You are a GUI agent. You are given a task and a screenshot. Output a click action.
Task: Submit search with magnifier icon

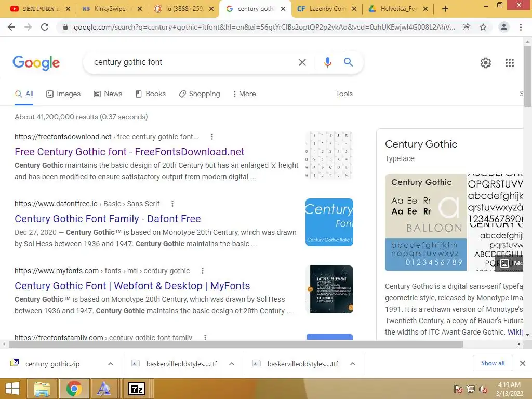pyautogui.click(x=348, y=62)
